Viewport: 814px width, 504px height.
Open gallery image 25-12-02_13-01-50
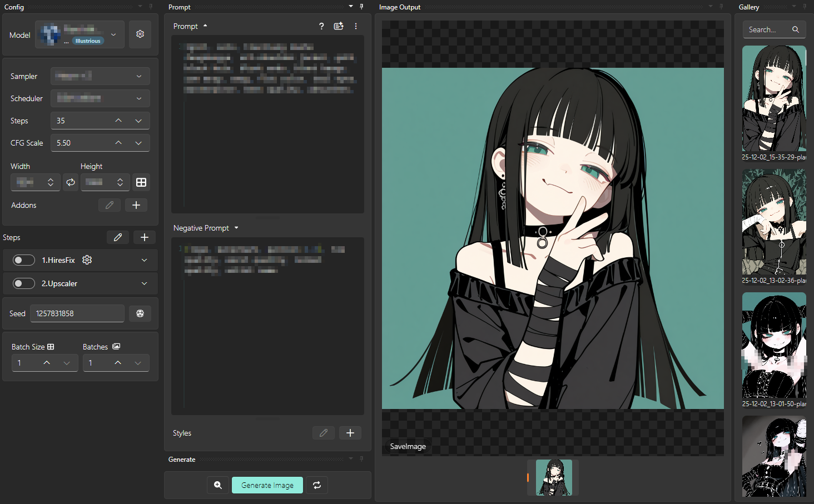774,345
